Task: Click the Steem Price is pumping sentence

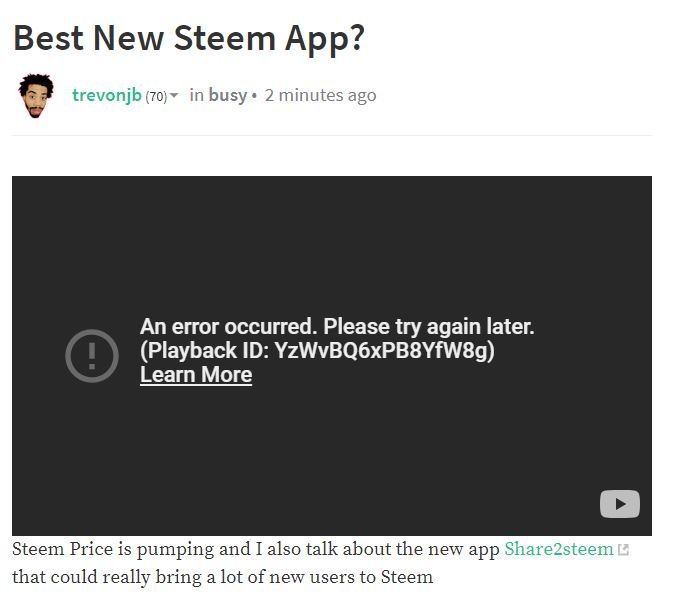Action: pos(256,549)
